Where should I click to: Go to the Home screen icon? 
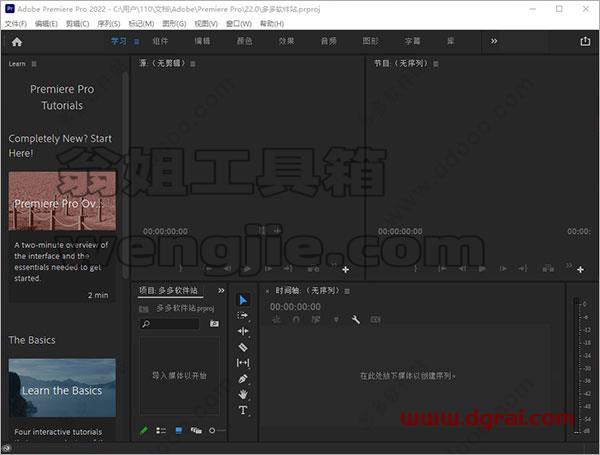tap(17, 42)
